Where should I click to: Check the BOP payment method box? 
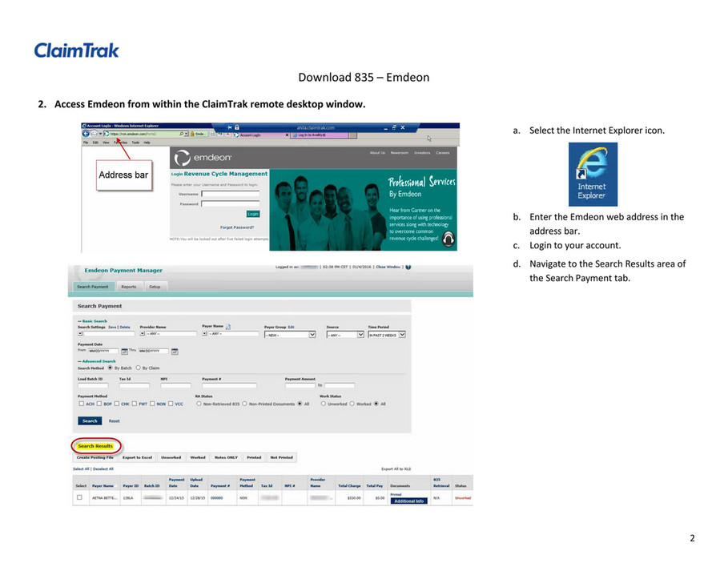click(99, 404)
